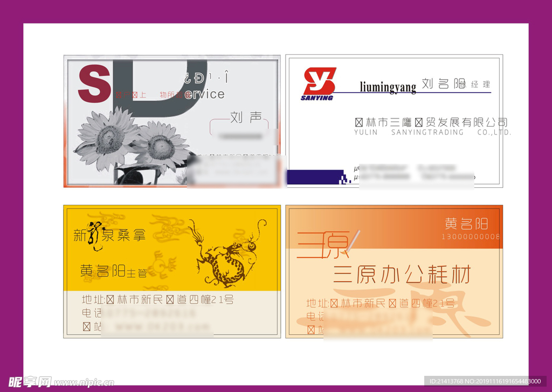The height and width of the screenshot is (392, 552).
Task: Click the 黄名阳主管 name on yellow card
Action: [x=113, y=271]
